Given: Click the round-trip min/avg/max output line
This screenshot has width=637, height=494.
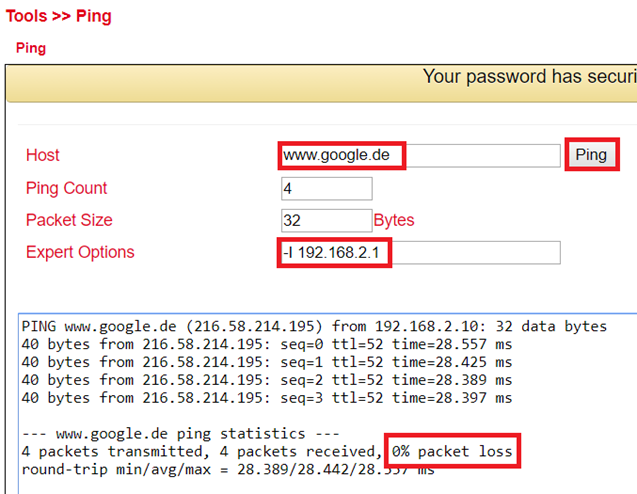Looking at the screenshot, I should 228,469.
